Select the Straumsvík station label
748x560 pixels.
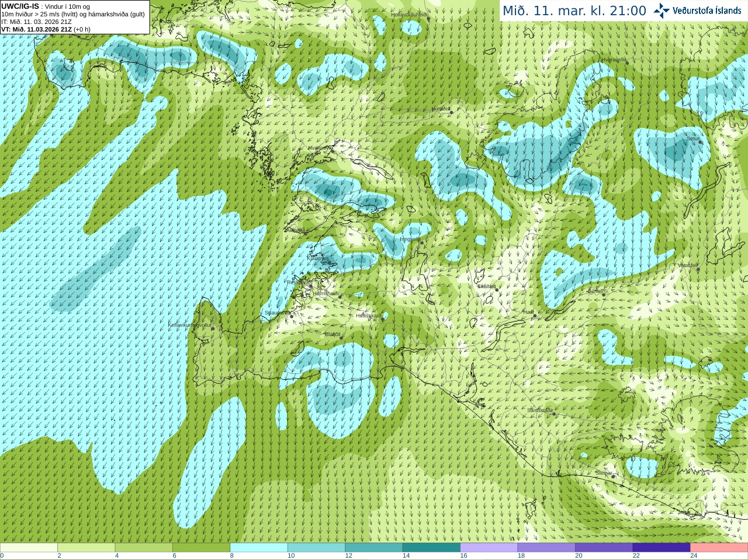click(x=278, y=313)
